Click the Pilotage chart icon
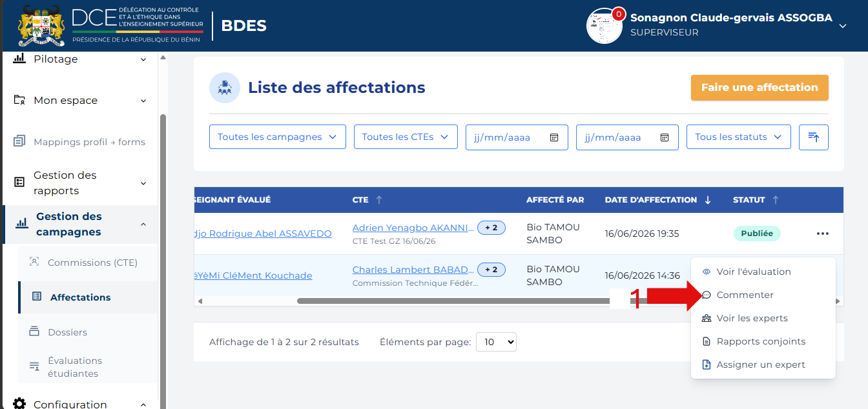 [19, 59]
